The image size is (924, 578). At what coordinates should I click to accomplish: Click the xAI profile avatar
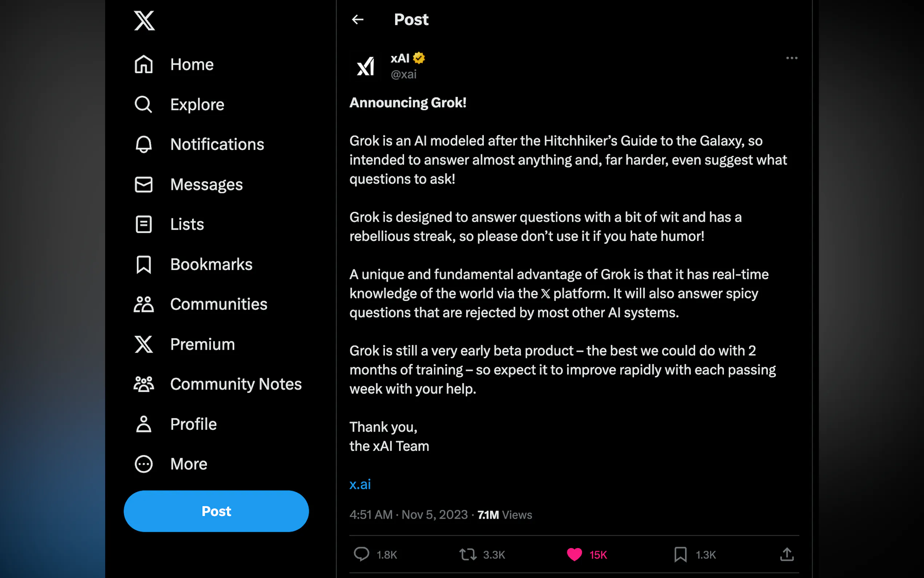pos(365,66)
